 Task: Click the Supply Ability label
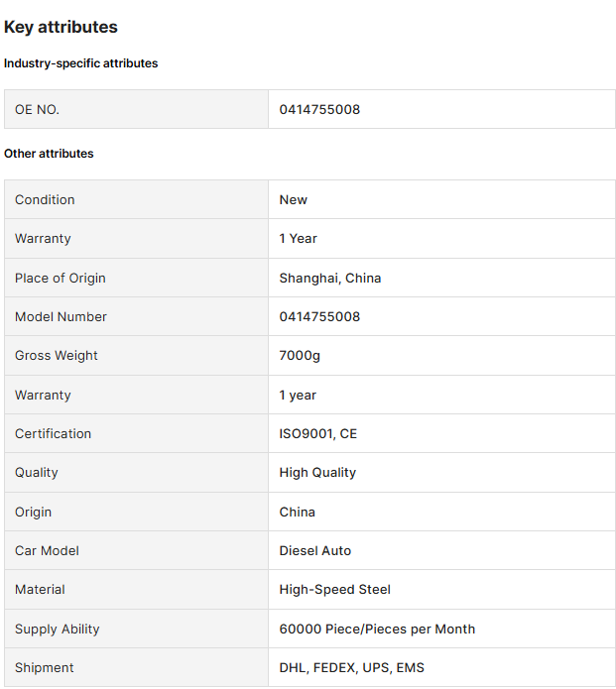click(x=58, y=630)
